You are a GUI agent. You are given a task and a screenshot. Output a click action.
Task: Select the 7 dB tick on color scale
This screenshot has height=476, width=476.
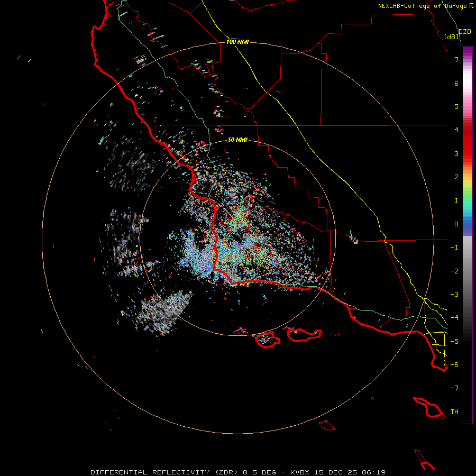tap(456, 59)
